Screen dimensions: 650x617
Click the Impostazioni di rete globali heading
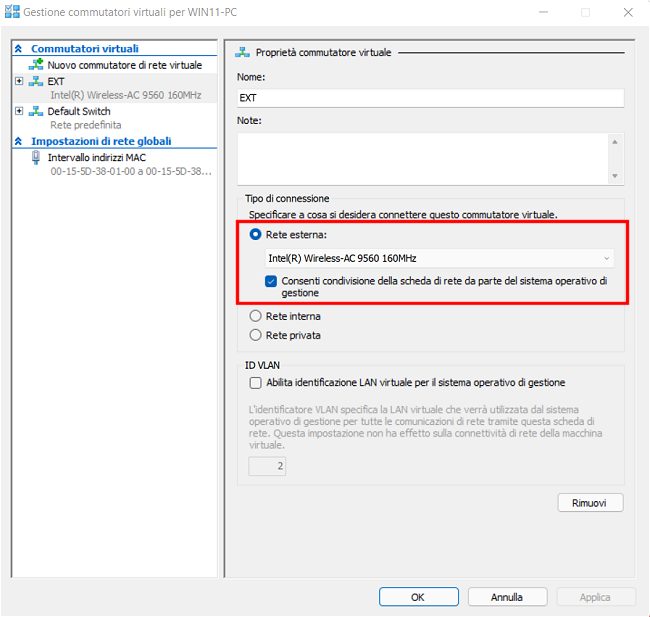tap(101, 141)
